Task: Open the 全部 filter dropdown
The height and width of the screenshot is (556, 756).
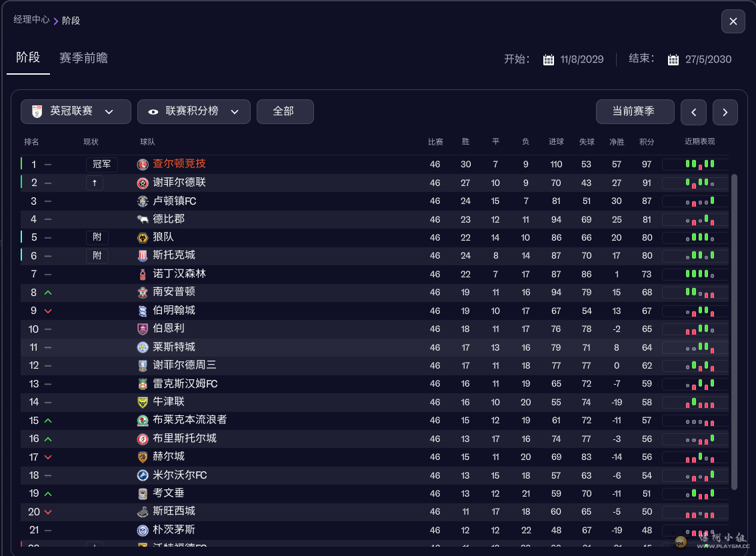Action: [285, 111]
